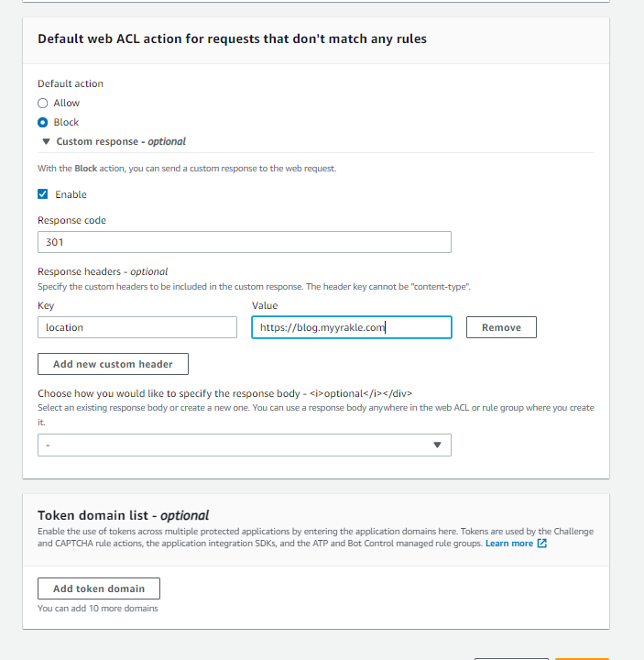
Task: Collapse the Custom response triangle arrow
Action: tap(46, 142)
